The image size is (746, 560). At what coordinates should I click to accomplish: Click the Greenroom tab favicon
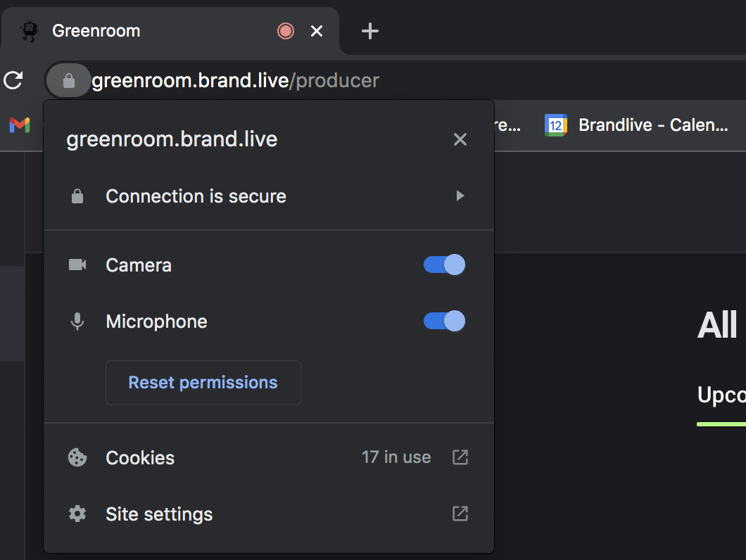[x=30, y=31]
